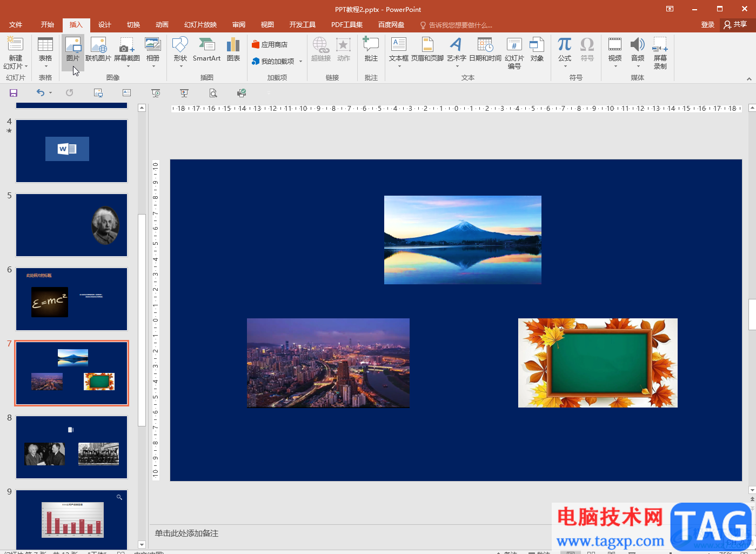Click the slide panel scrollbar up arrow
The width and height of the screenshot is (756, 554).
pyautogui.click(x=142, y=108)
